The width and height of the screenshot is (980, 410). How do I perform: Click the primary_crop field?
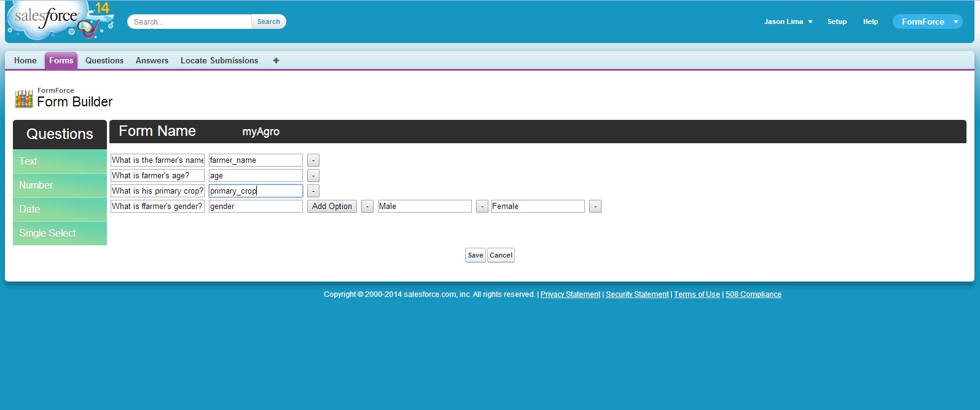[x=256, y=191]
